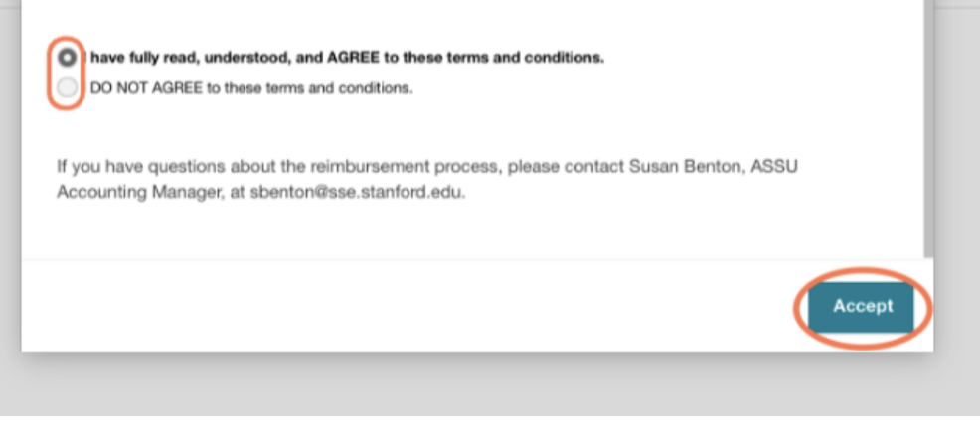
Task: Click the gray backdrop right of the dialog
Action: click(957, 199)
